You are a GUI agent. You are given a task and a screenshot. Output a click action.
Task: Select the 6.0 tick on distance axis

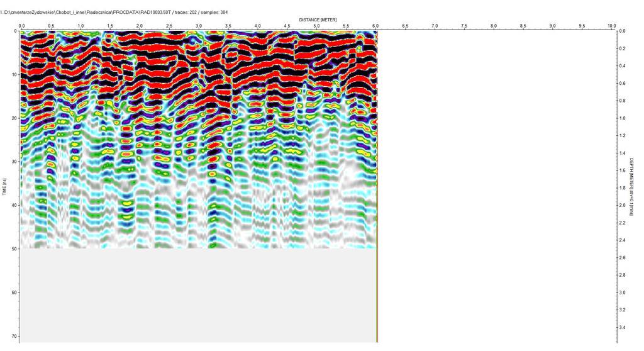pyautogui.click(x=376, y=26)
